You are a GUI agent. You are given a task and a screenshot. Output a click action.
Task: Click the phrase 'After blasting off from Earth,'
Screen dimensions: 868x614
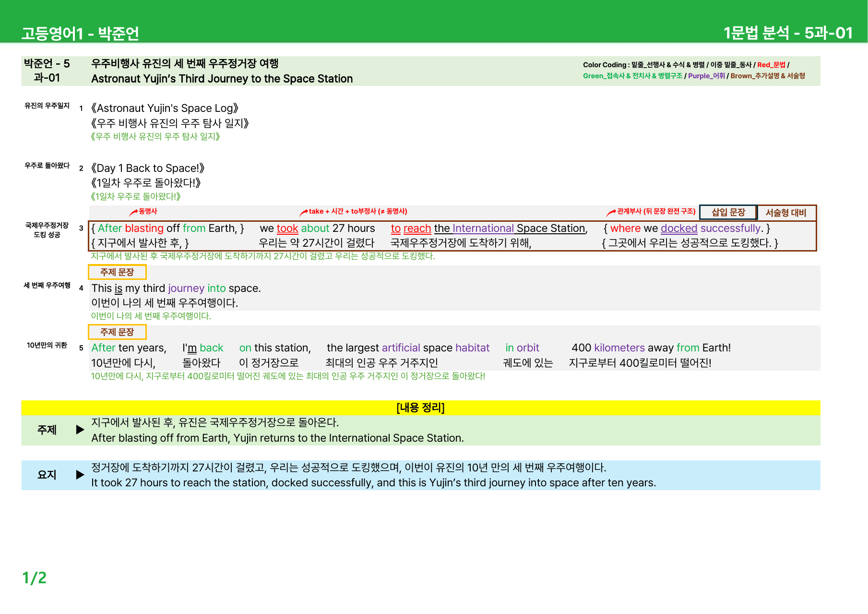(167, 229)
